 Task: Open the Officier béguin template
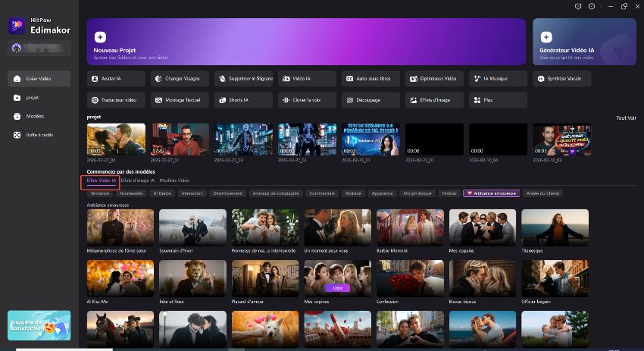555,278
